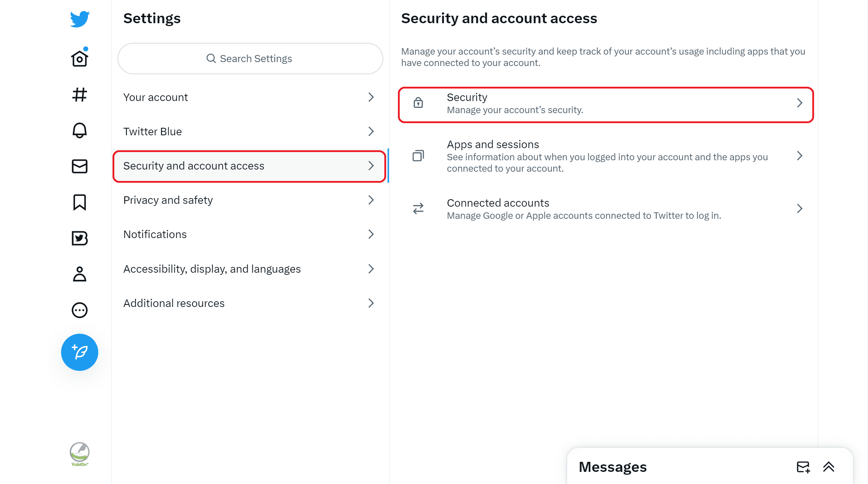Open the More options circle icon
Screen dimensions: 868x484
[80, 310]
